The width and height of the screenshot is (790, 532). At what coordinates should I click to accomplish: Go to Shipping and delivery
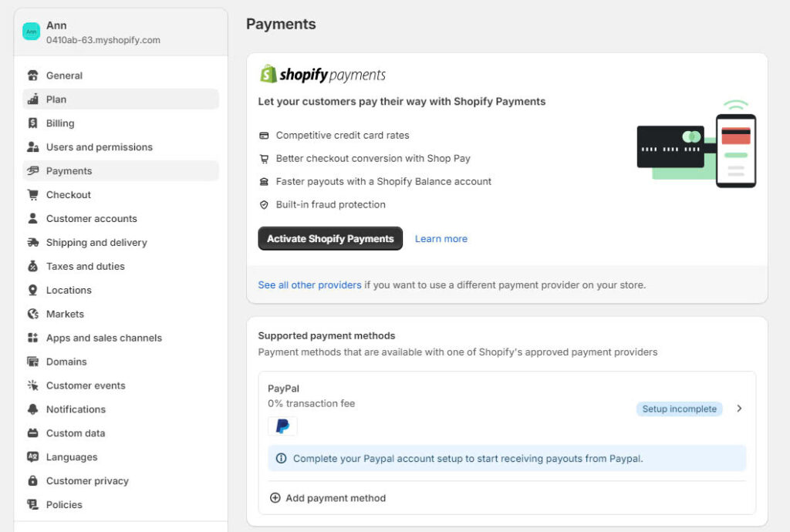tap(121, 243)
